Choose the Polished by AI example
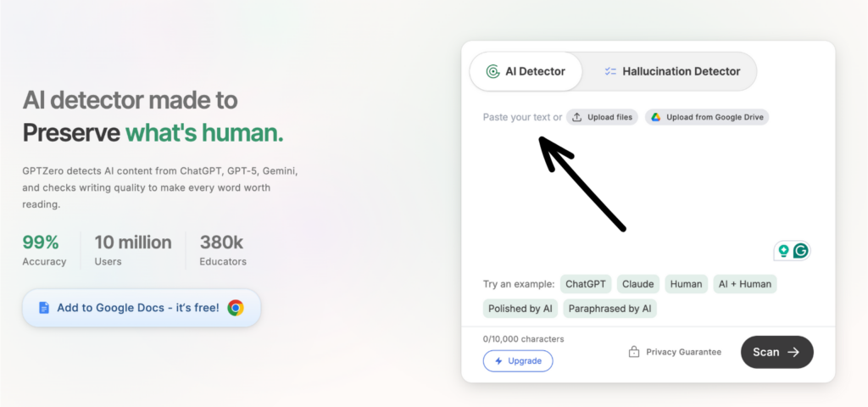This screenshot has width=868, height=407. tap(520, 309)
